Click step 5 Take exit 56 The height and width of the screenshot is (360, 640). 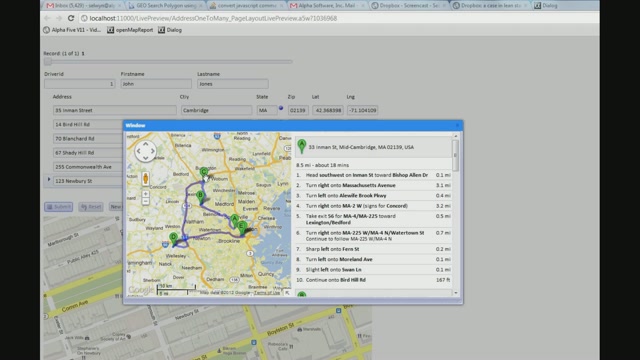(x=373, y=219)
